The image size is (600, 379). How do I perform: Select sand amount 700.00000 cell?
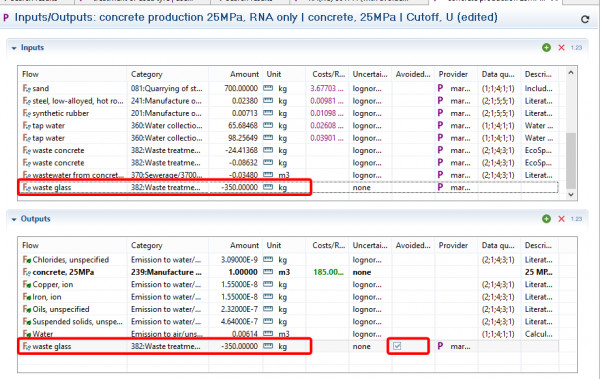241,88
